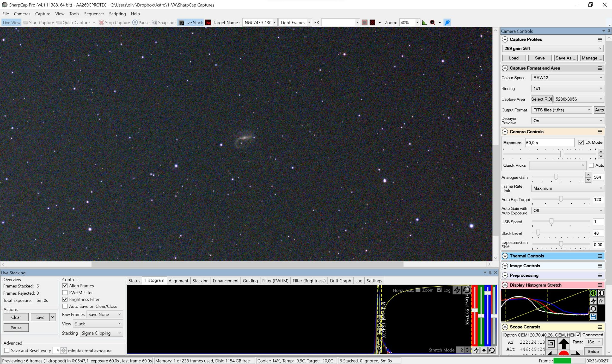Click the Analogue Gain slider handle
This screenshot has width=612, height=364.
pos(556,177)
